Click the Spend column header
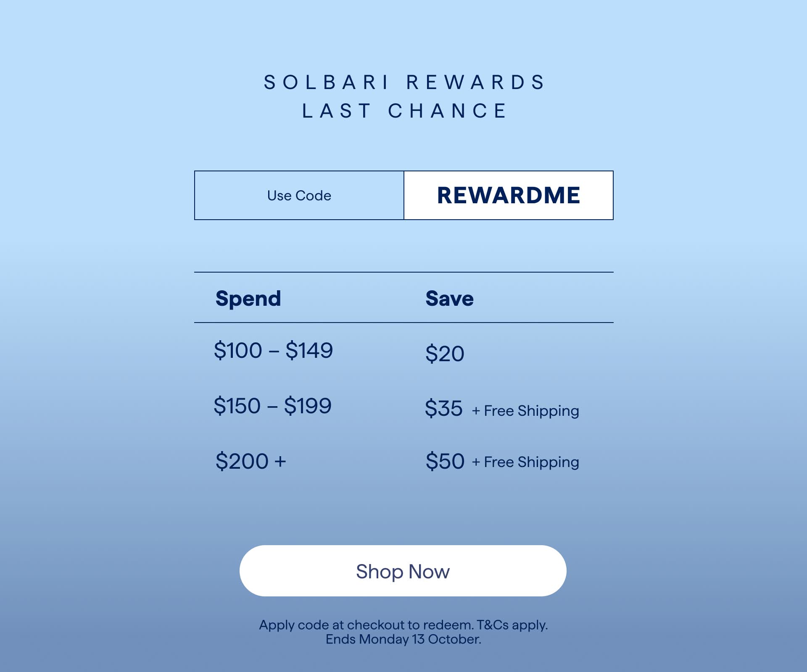 point(248,299)
